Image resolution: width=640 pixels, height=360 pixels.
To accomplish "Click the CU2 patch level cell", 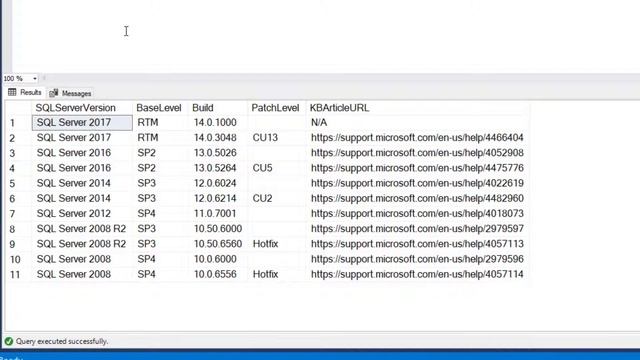I will [276, 198].
